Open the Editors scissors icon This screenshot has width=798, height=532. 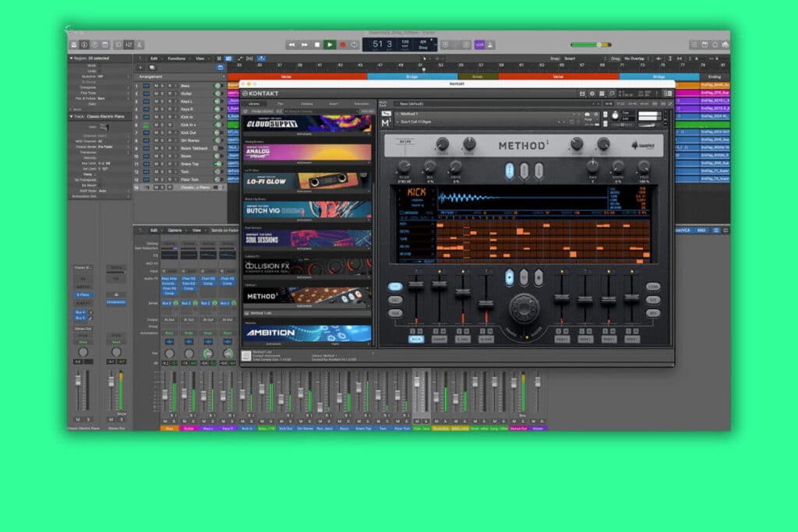click(139, 44)
